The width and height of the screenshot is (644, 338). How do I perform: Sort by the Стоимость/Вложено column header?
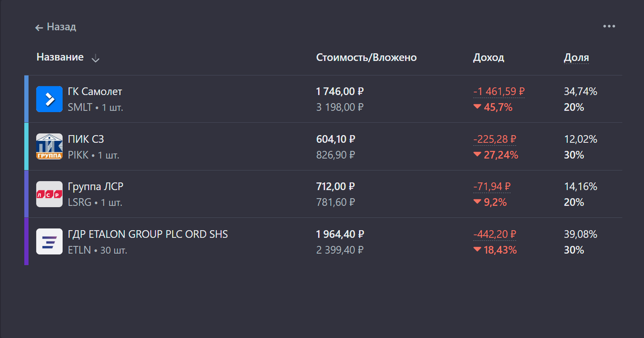(x=367, y=57)
